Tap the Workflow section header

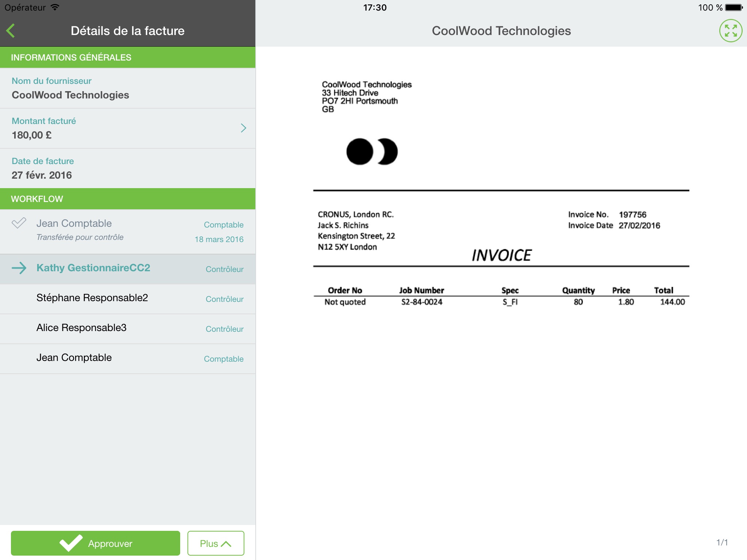tap(128, 199)
